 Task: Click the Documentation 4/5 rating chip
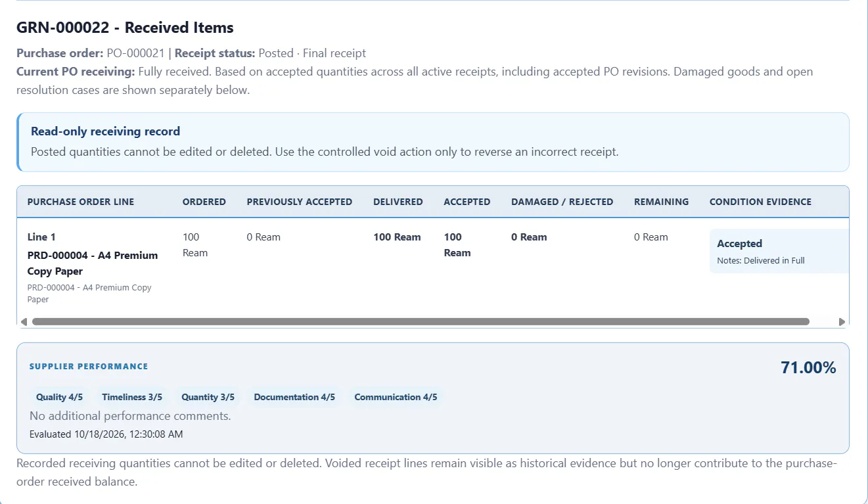[x=294, y=397]
